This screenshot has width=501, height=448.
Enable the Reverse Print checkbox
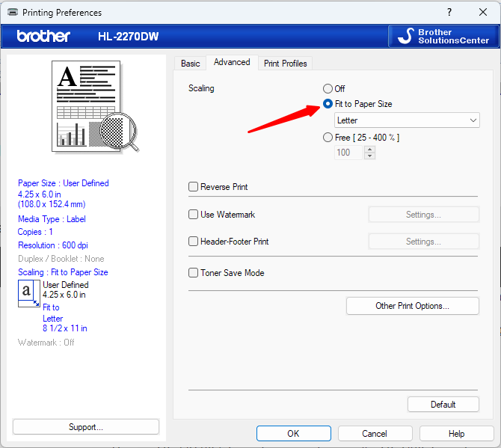coord(193,187)
